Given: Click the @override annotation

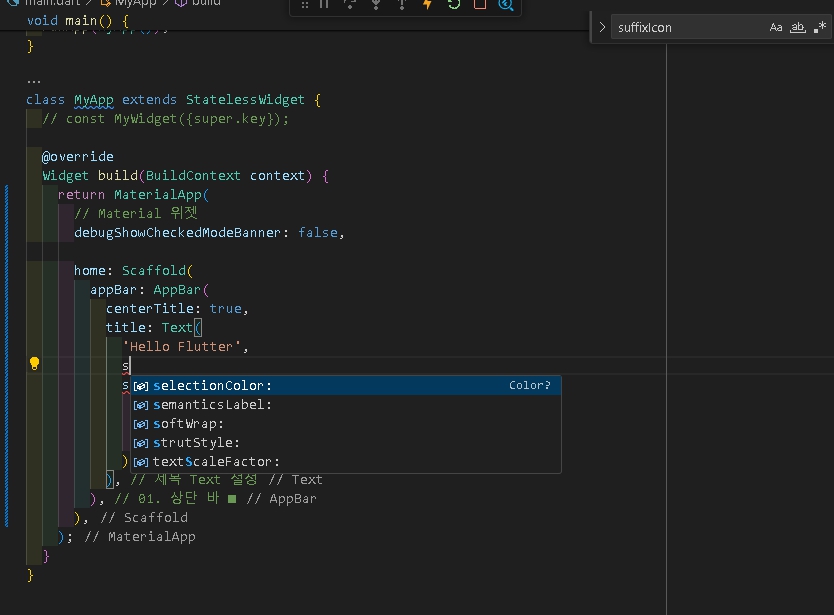Looking at the screenshot, I should coord(78,156).
